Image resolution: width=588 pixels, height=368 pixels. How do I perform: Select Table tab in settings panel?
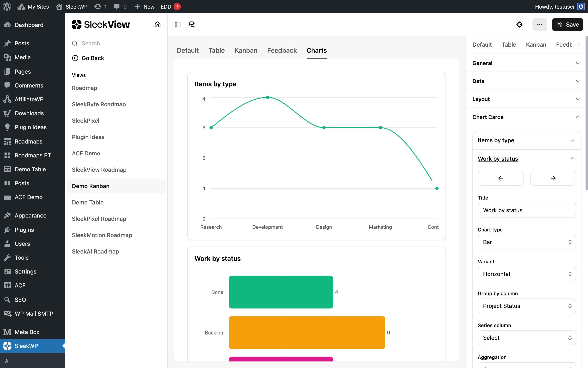(x=509, y=45)
